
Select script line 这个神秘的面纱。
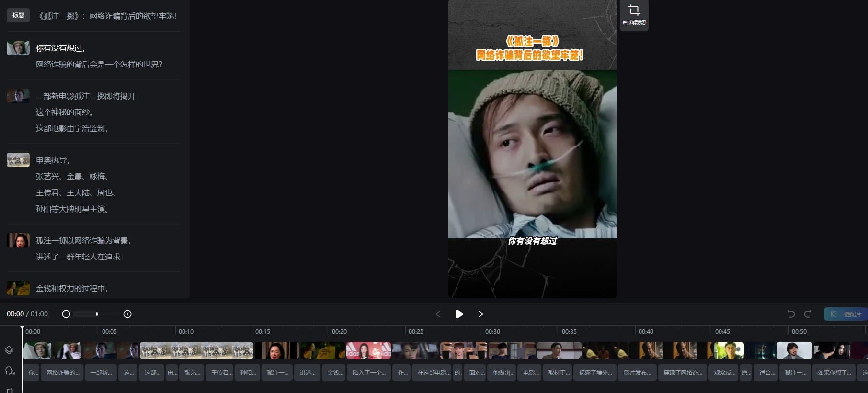(x=65, y=112)
